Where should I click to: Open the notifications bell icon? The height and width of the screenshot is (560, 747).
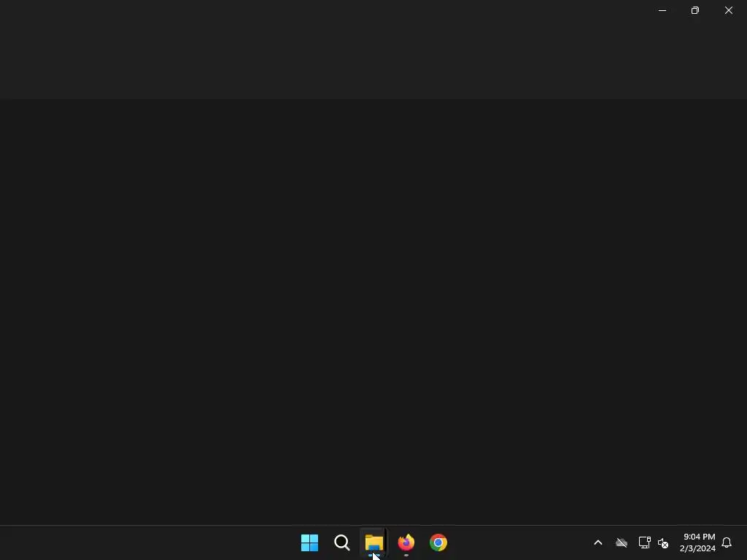727,542
